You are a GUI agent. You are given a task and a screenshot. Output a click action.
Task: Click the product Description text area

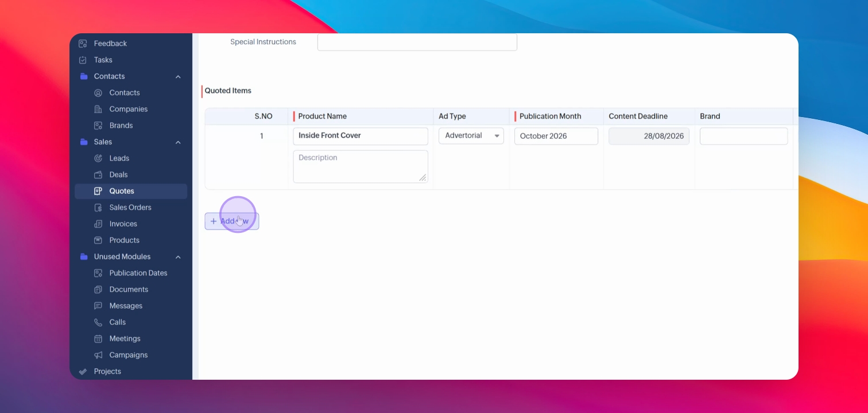coord(361,166)
